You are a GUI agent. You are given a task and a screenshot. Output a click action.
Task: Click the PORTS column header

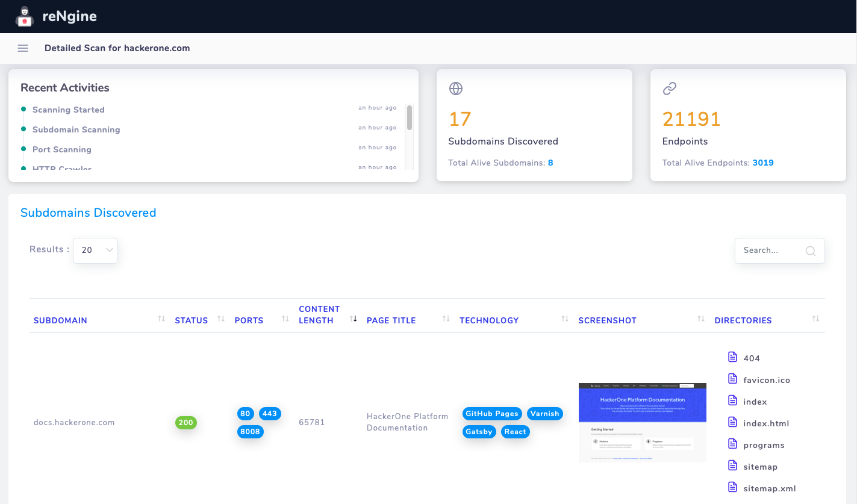click(249, 321)
